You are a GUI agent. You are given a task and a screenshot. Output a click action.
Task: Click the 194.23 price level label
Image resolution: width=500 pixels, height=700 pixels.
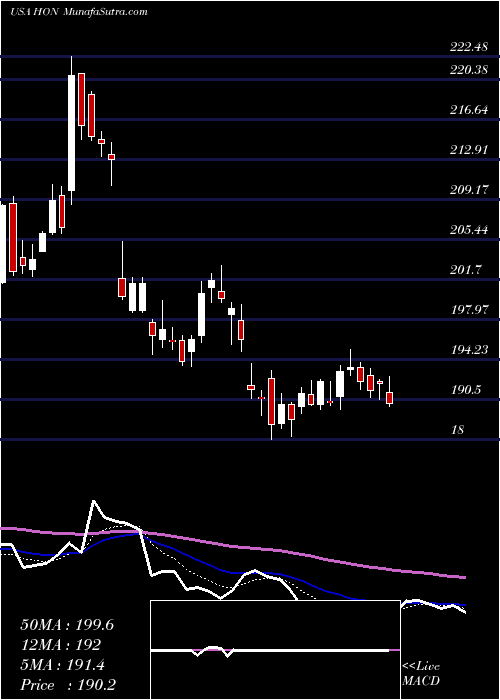[x=469, y=350]
